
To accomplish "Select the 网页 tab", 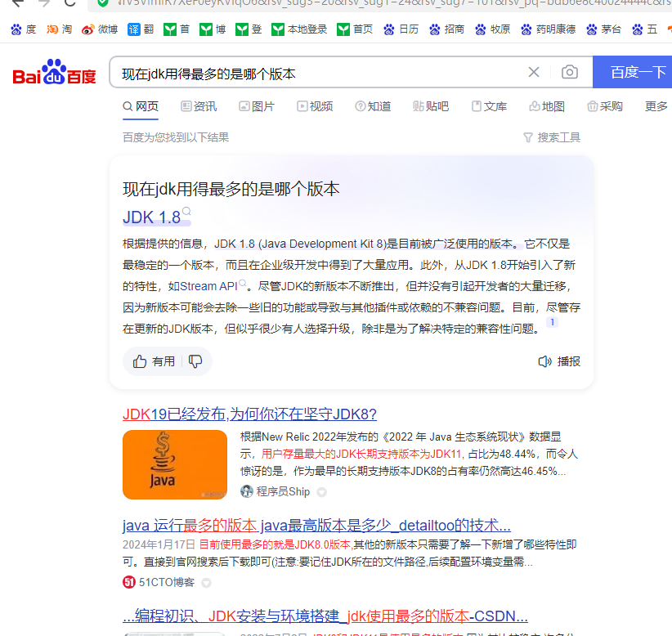I will tap(141, 106).
